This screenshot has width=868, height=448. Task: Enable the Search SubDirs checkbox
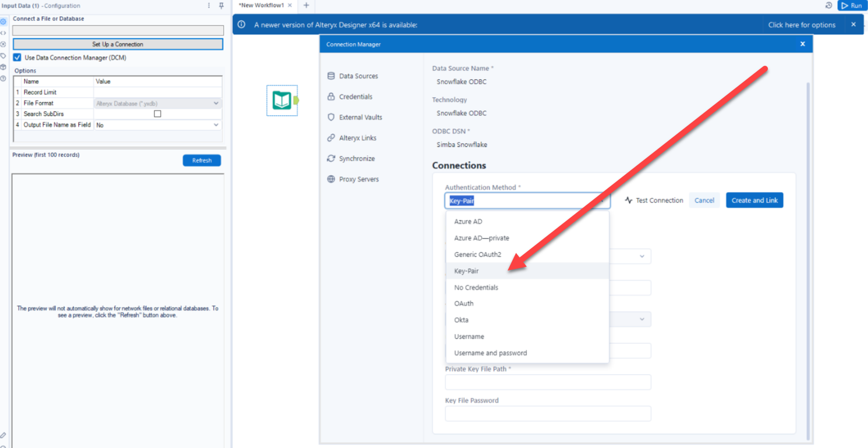[157, 114]
